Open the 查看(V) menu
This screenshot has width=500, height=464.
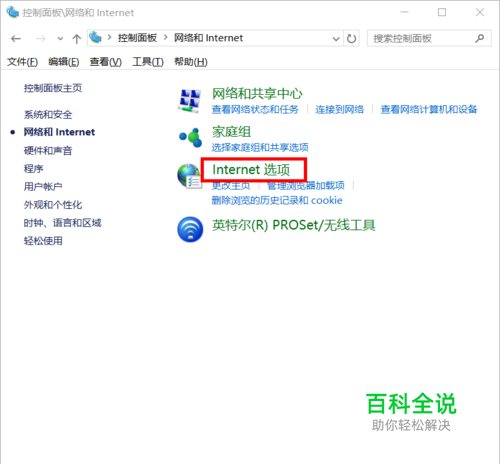[x=106, y=62]
